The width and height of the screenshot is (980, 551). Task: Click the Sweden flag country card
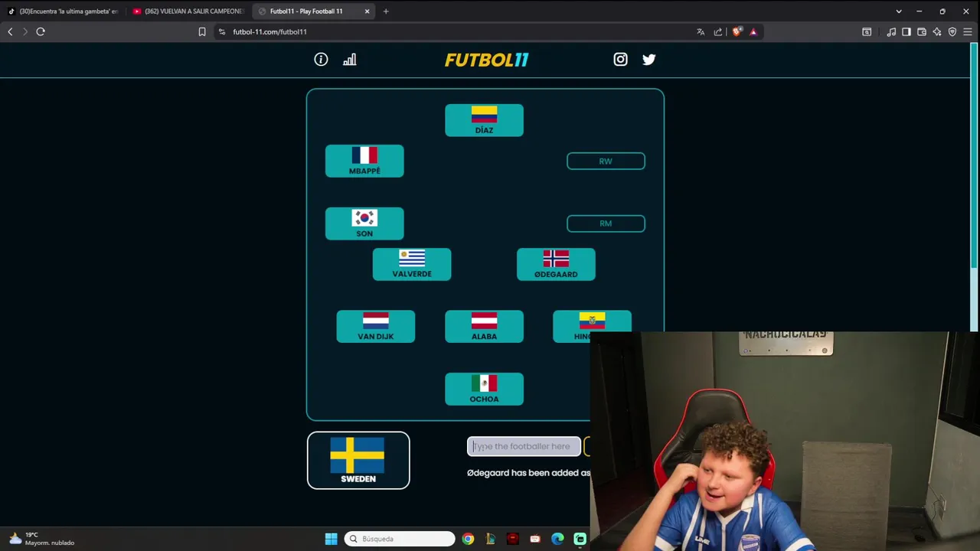(x=358, y=460)
